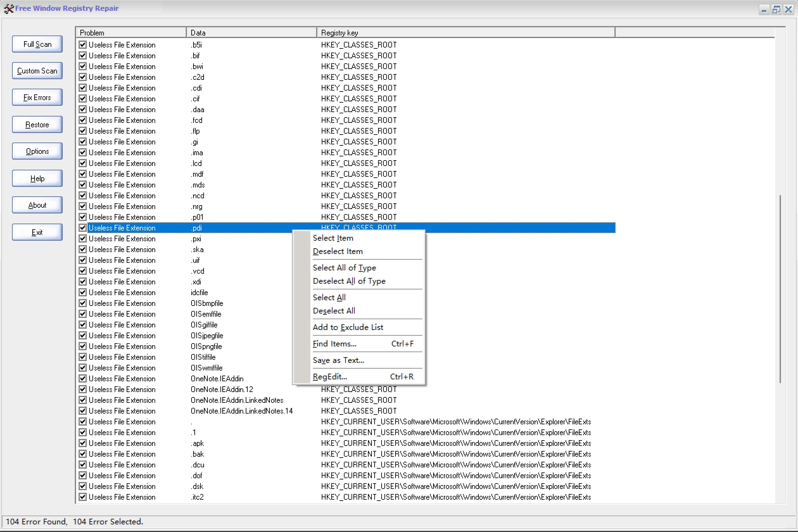This screenshot has height=532, width=798.
Task: Choose Save as Text option
Action: pyautogui.click(x=338, y=360)
